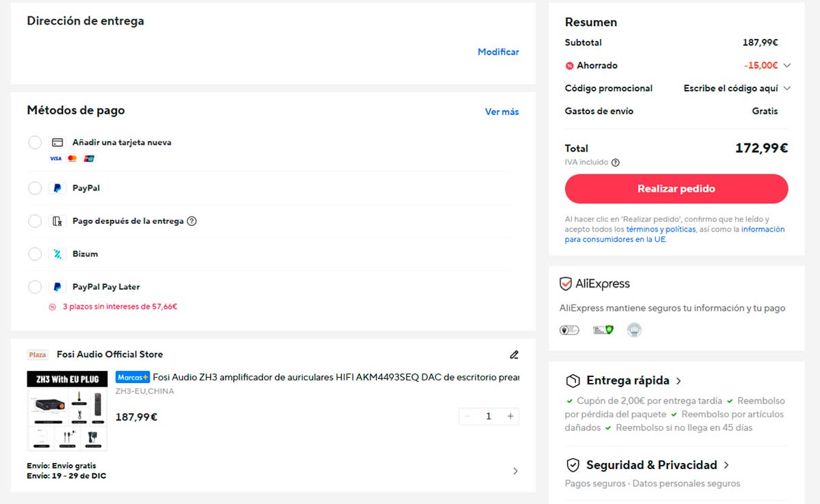820x504 pixels.
Task: Open help icon next to Pago después de la entrega
Action: 191,222
